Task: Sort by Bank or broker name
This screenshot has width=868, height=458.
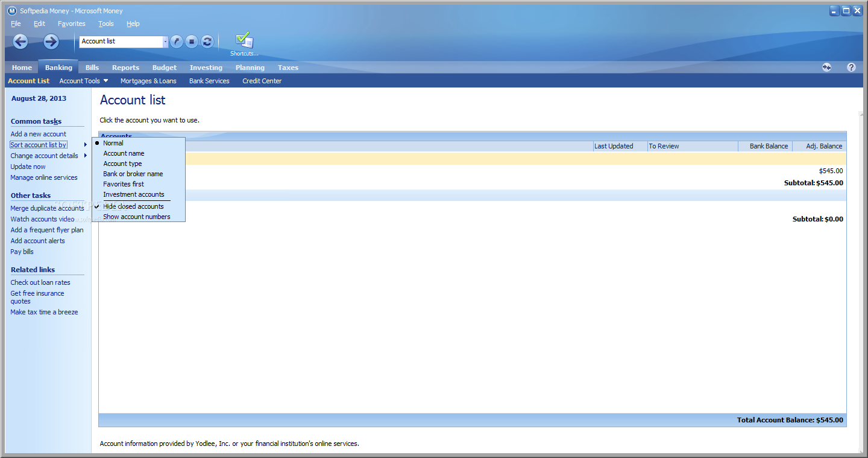Action: coord(133,174)
